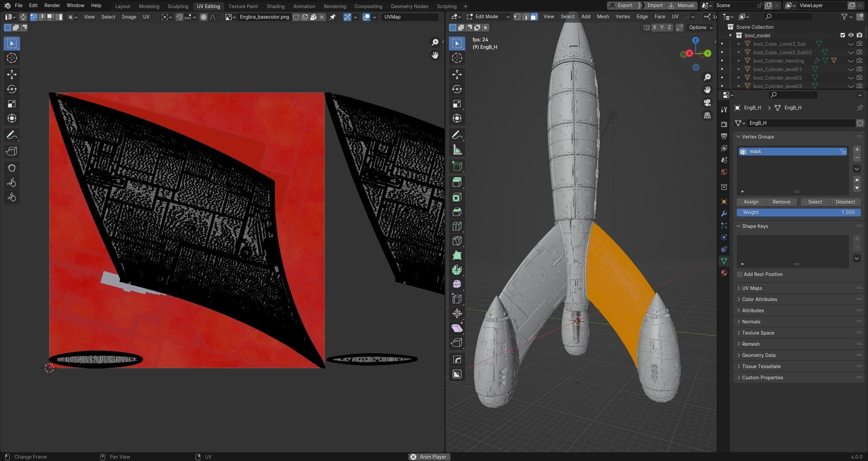Screen dimensions: 868x461
Task: Click the UVMap name field
Action: (x=410, y=17)
